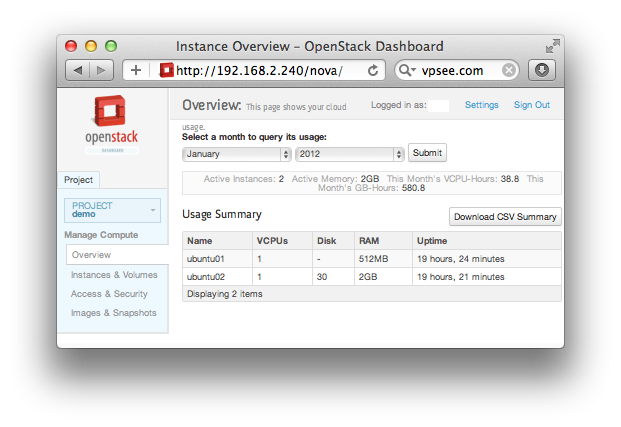Open the search engine magnifier menu
Screen dimensions: 621x427
pyautogui.click(x=407, y=71)
